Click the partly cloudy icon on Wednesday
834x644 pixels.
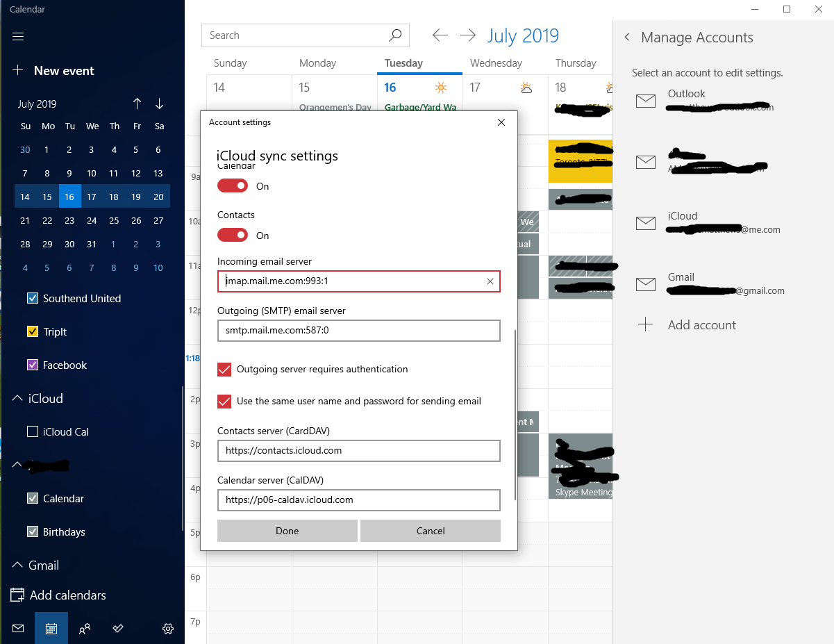pyautogui.click(x=526, y=88)
